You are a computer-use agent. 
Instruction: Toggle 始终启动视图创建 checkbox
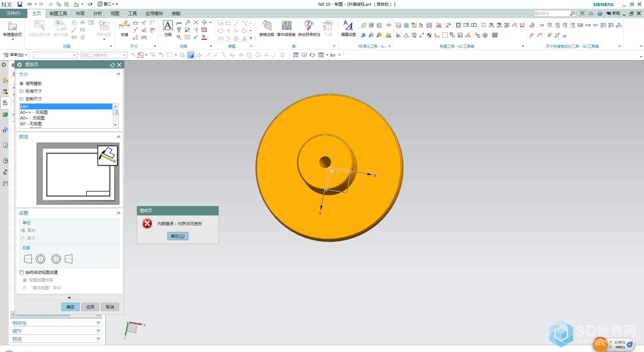21,272
